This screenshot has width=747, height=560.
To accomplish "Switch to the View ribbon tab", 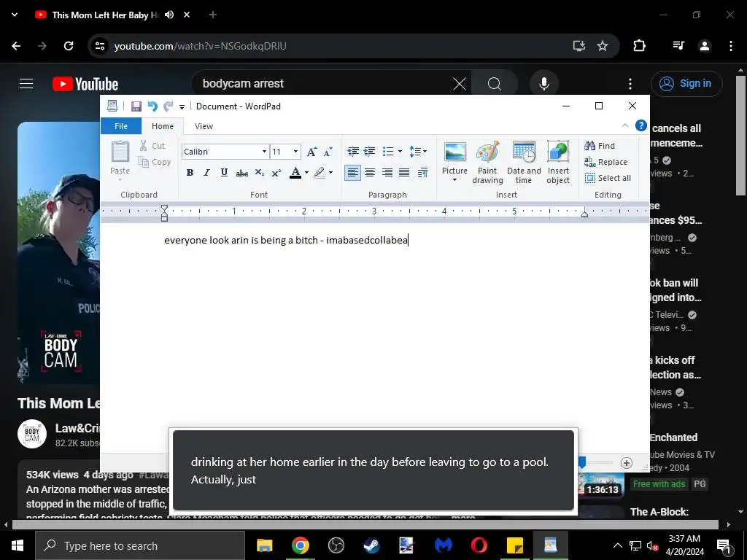I will [204, 126].
